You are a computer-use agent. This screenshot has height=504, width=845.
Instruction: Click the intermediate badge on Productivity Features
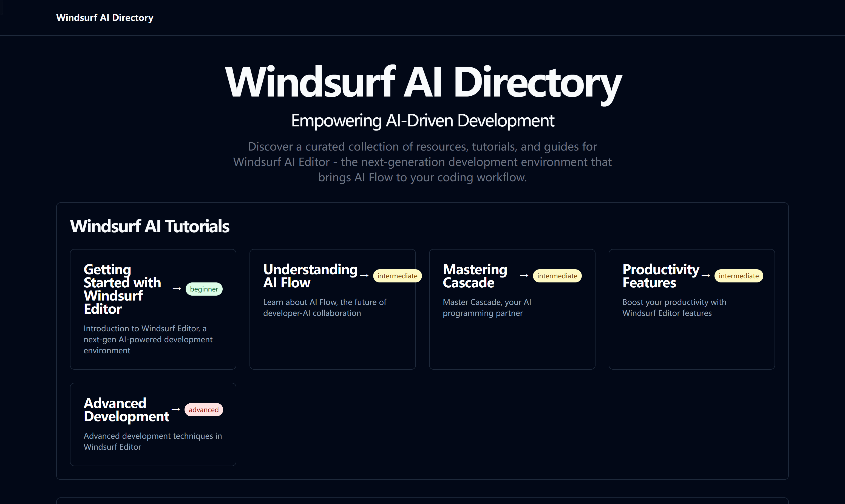tap(739, 276)
